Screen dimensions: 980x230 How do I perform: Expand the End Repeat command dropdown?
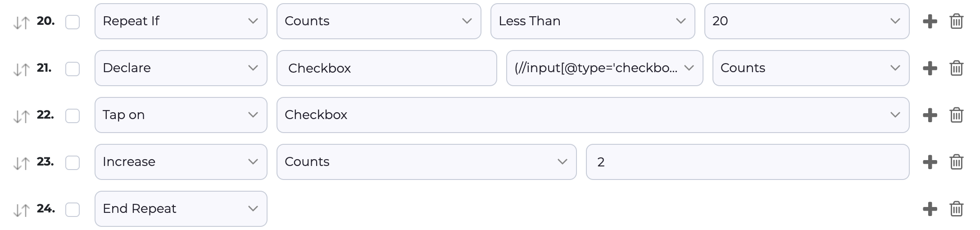181,209
